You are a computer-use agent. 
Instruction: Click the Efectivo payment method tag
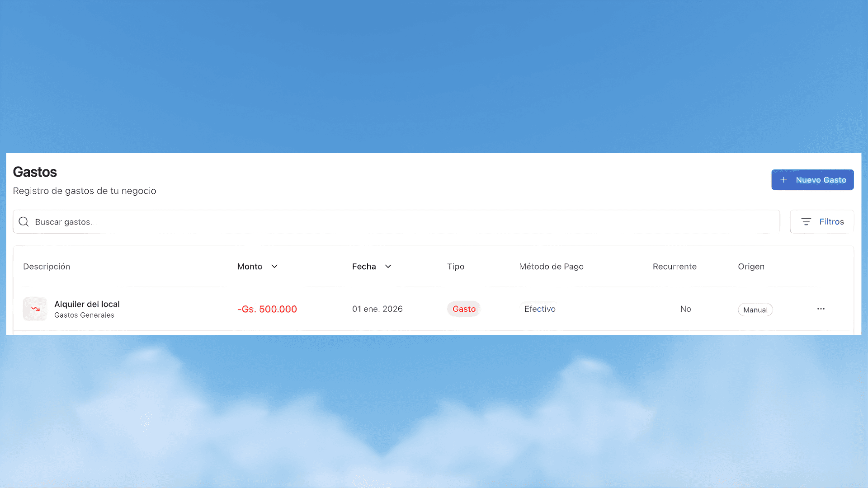[x=540, y=309]
